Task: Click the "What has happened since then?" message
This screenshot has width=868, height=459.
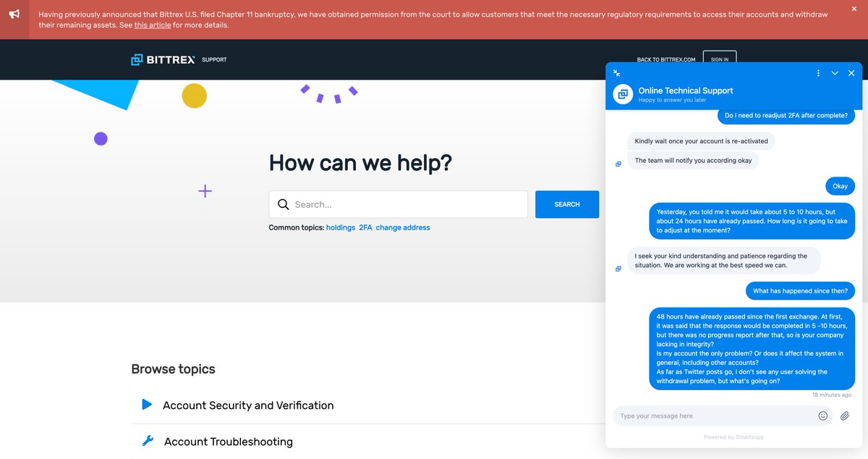Action: [x=800, y=291]
